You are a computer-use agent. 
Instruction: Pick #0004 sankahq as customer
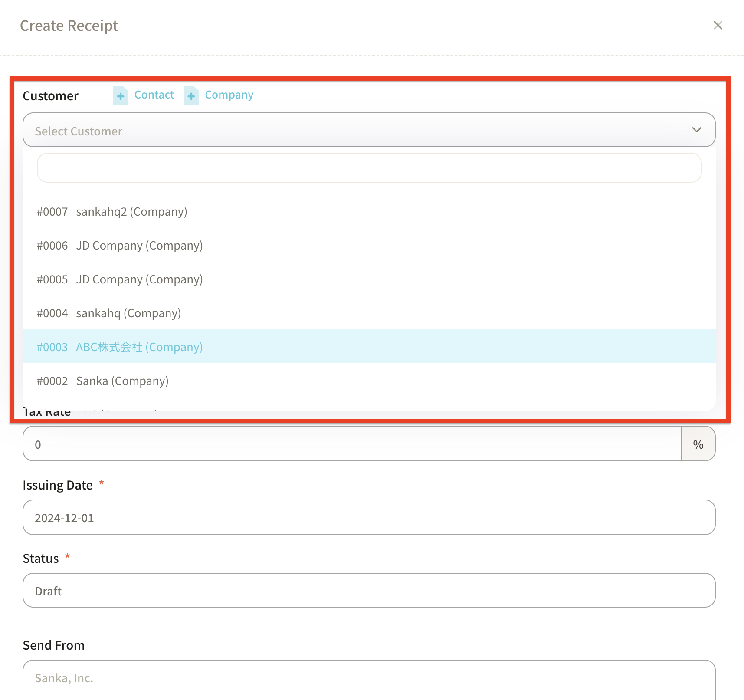pyautogui.click(x=109, y=313)
